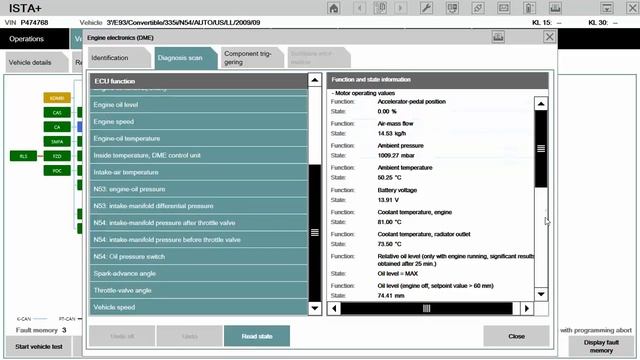Click the Coolant temperature 81.00 °C value
This screenshot has height=360, width=640.
[389, 222]
